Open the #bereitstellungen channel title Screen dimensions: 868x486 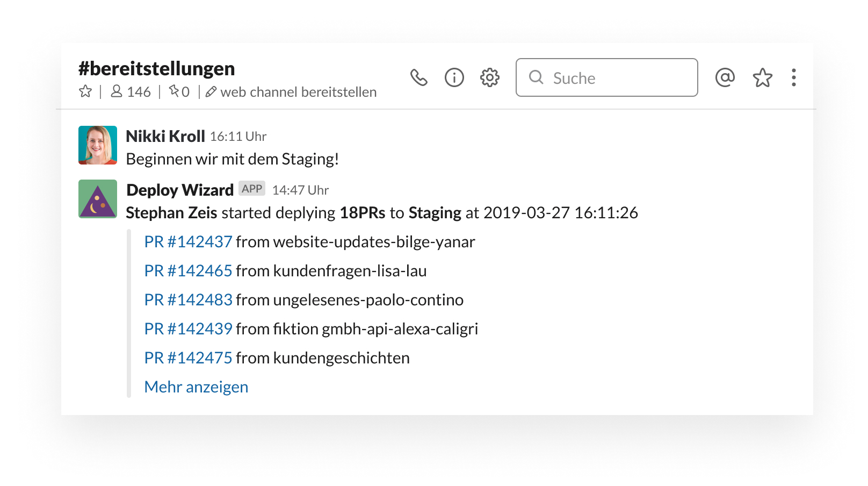[x=157, y=69]
